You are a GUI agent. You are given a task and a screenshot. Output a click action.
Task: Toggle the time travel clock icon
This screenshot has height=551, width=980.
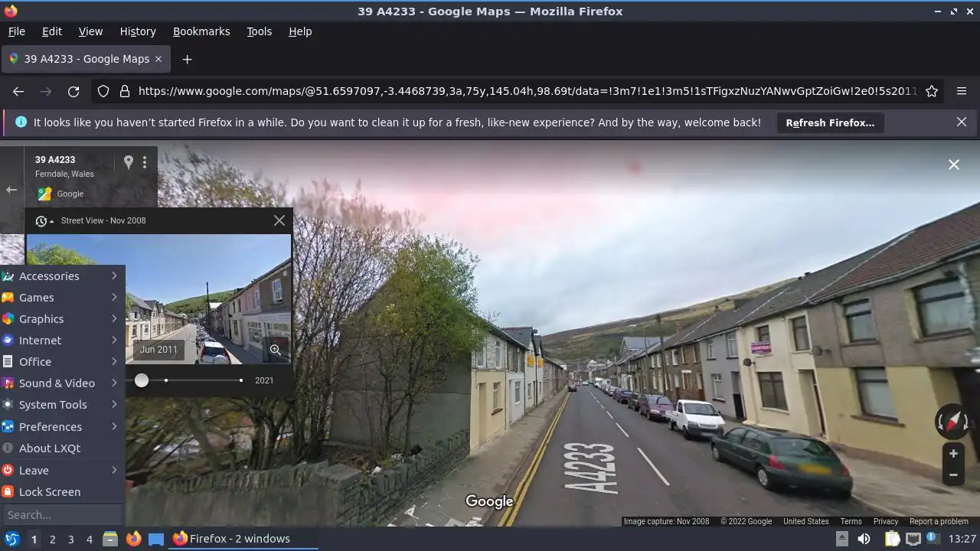[x=44, y=220]
